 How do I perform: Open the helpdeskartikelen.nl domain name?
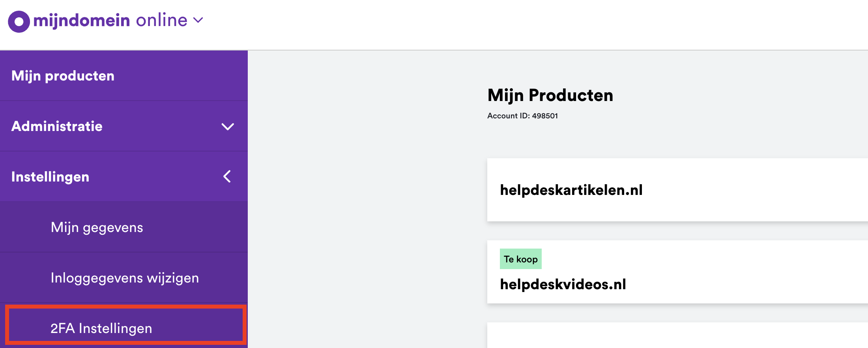(x=571, y=190)
